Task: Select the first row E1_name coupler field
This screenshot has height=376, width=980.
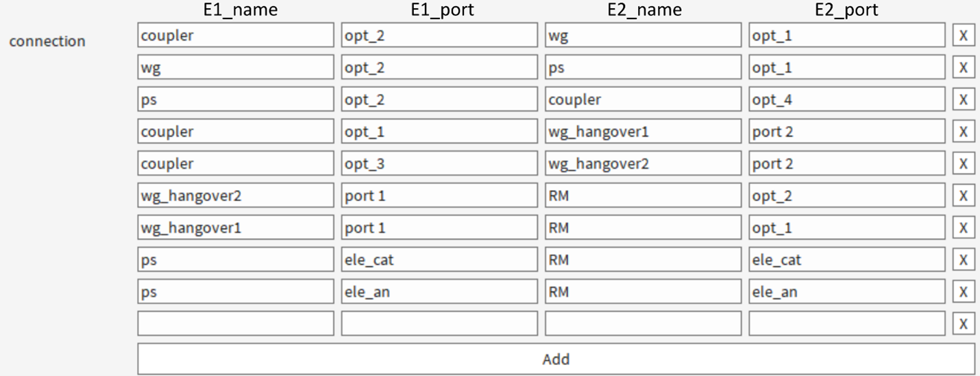Action: [x=236, y=36]
